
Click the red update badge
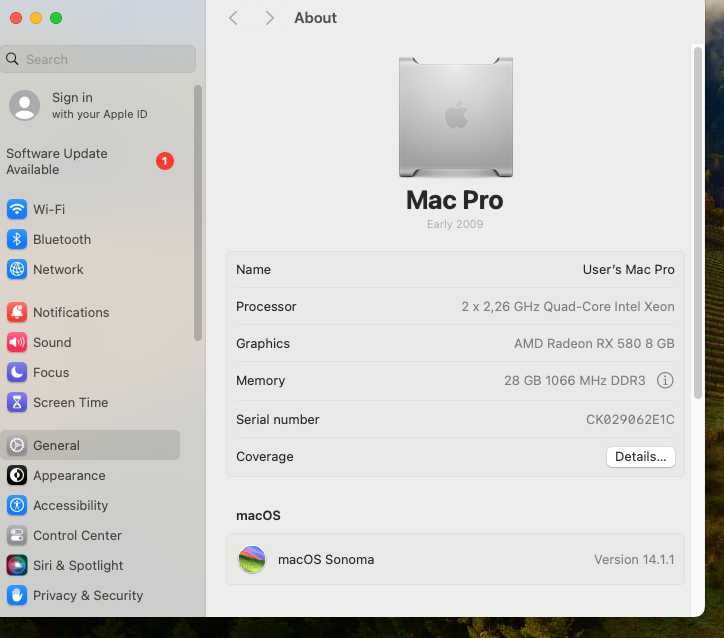coord(165,161)
